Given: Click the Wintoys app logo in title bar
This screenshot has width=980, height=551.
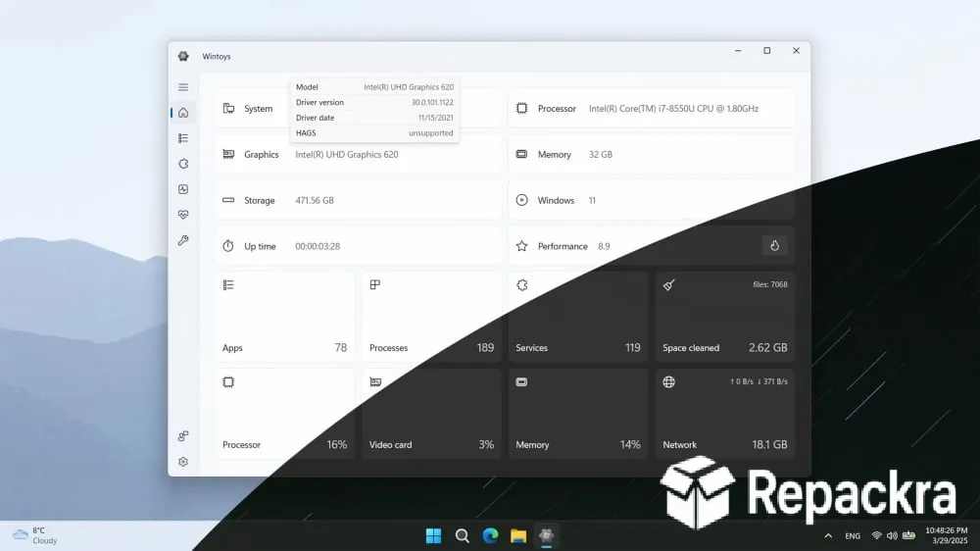Looking at the screenshot, I should coord(183,56).
